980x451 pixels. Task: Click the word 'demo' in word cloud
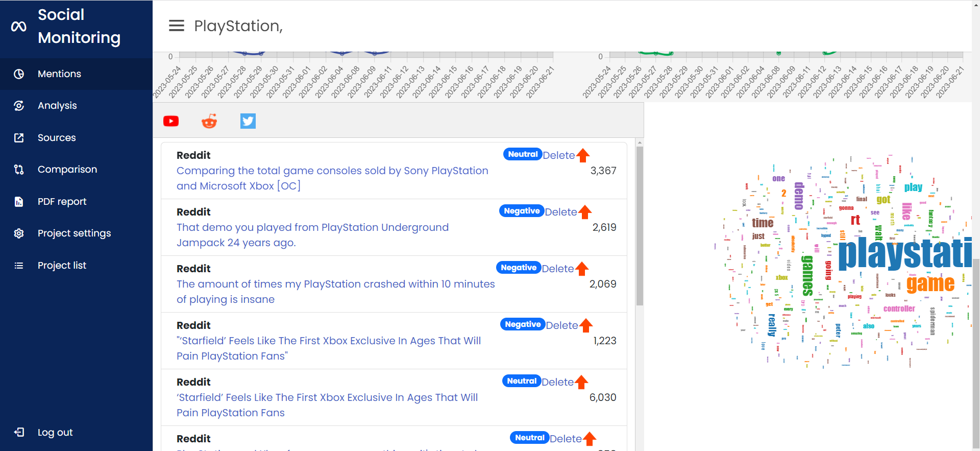pyautogui.click(x=799, y=196)
